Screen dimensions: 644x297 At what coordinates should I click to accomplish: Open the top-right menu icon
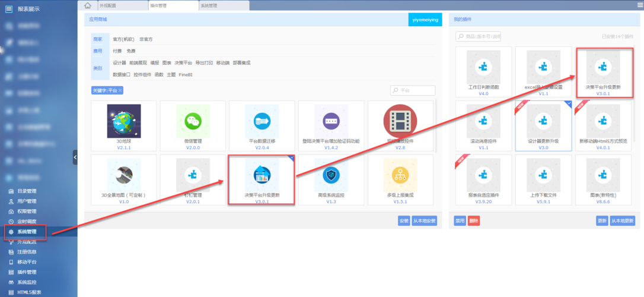(x=639, y=5)
